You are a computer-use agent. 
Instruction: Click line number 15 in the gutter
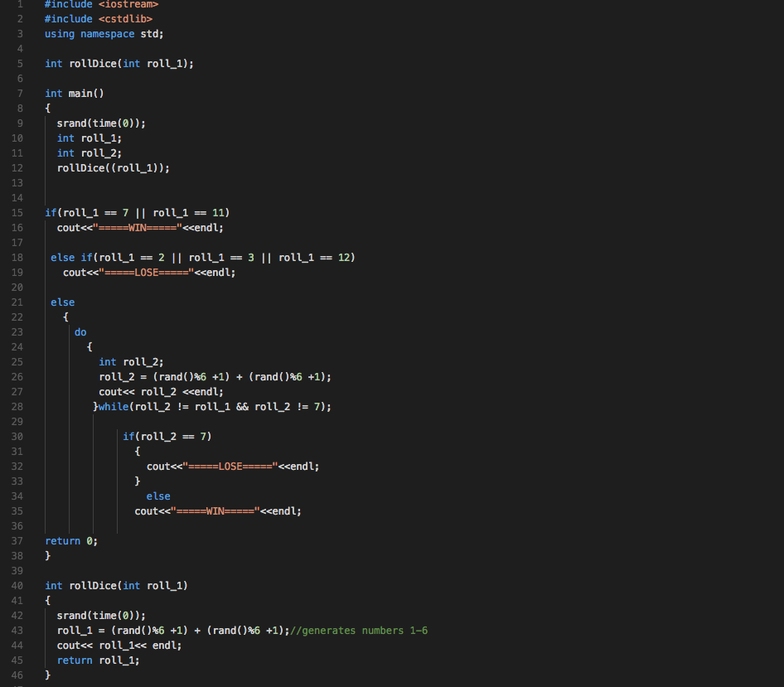click(17, 212)
